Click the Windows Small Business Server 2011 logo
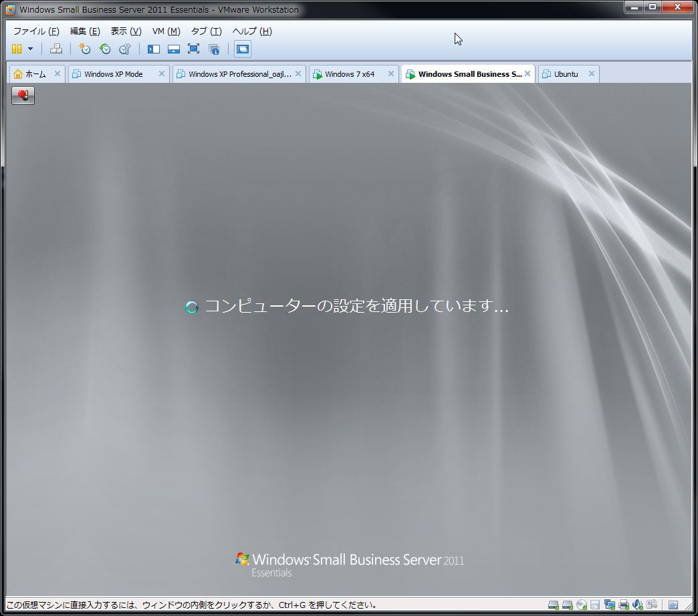The image size is (698, 616). click(350, 565)
